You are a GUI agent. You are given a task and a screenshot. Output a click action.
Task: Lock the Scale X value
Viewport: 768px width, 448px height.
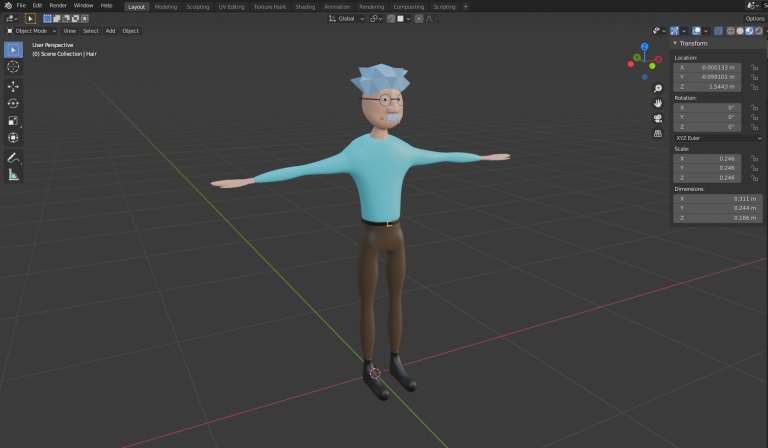pos(754,159)
